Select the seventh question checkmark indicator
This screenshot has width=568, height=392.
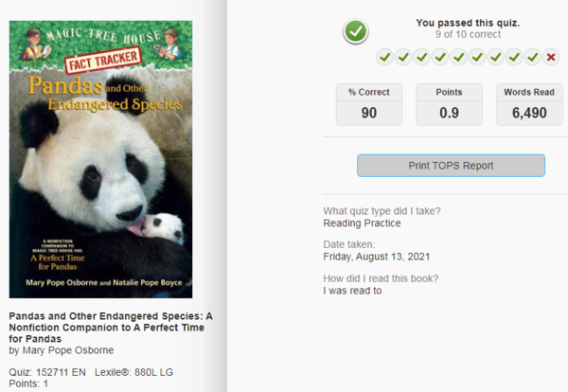coord(495,57)
